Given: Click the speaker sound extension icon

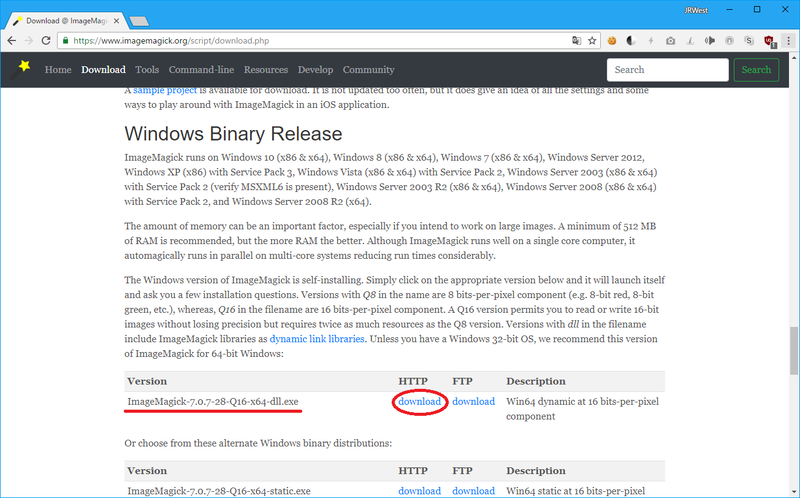Looking at the screenshot, I should pyautogui.click(x=710, y=41).
